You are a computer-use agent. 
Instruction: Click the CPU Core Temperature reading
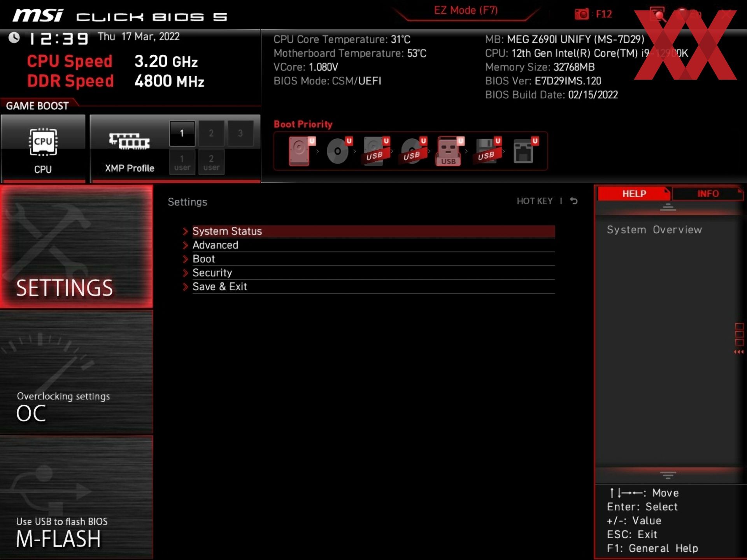click(342, 39)
